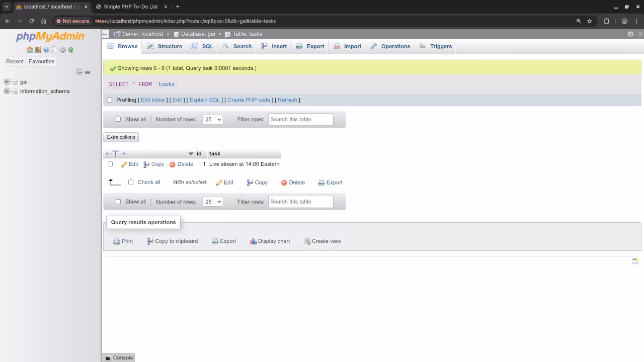Click the Extra options button

pos(121,137)
